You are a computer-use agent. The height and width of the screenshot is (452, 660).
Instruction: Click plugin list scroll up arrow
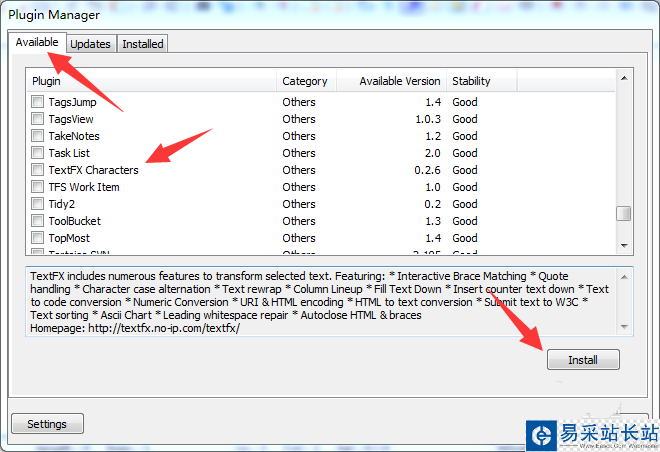click(x=624, y=78)
